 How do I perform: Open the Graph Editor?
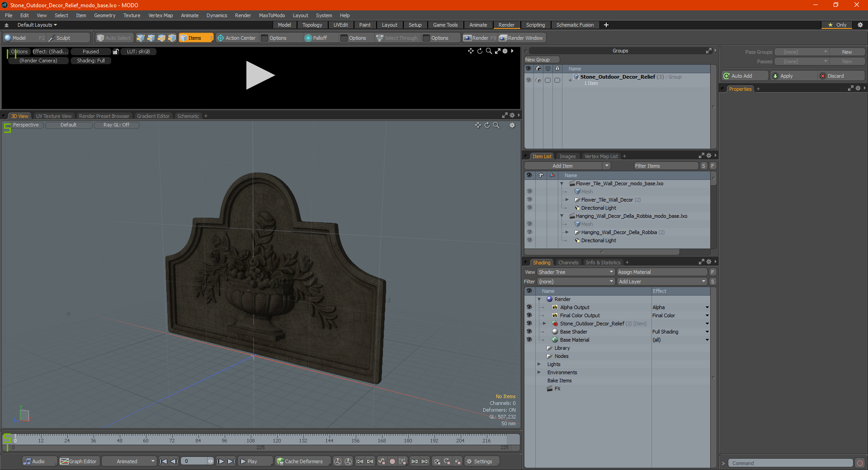[78, 461]
